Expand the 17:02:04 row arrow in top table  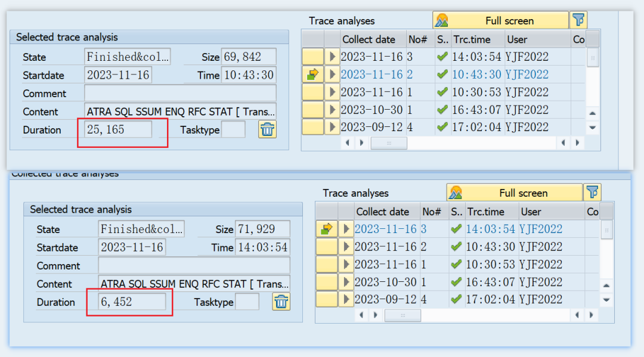click(332, 127)
